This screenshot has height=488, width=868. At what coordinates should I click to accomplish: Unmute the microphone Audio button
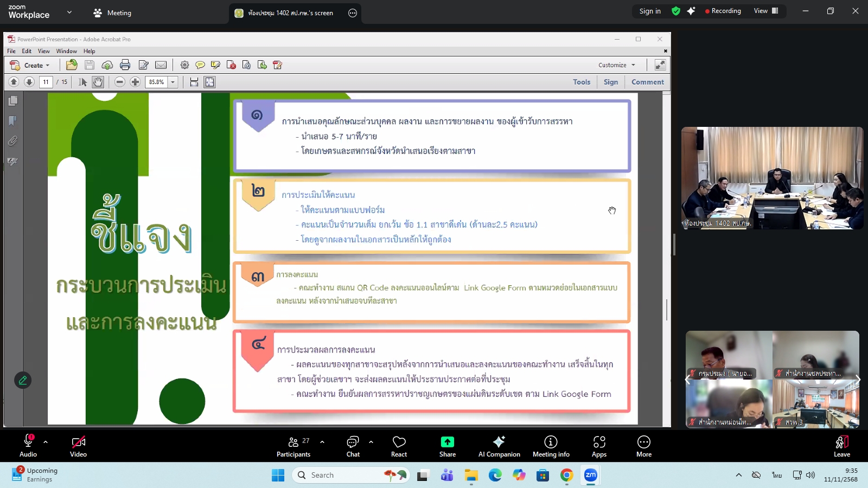[28, 446]
